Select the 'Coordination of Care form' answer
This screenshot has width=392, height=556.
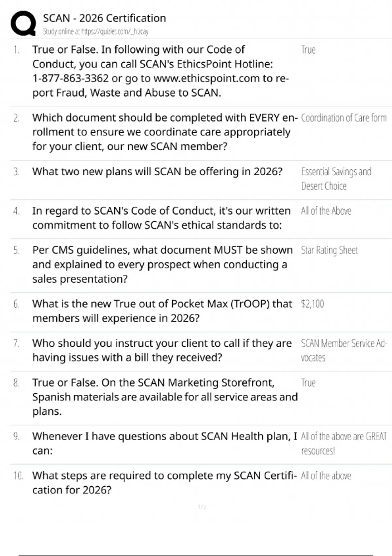pos(344,118)
